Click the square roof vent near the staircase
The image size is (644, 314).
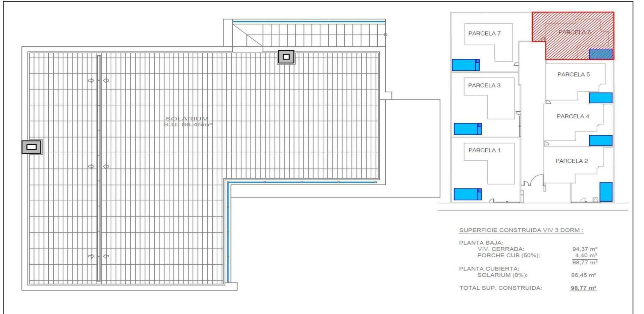coord(286,57)
